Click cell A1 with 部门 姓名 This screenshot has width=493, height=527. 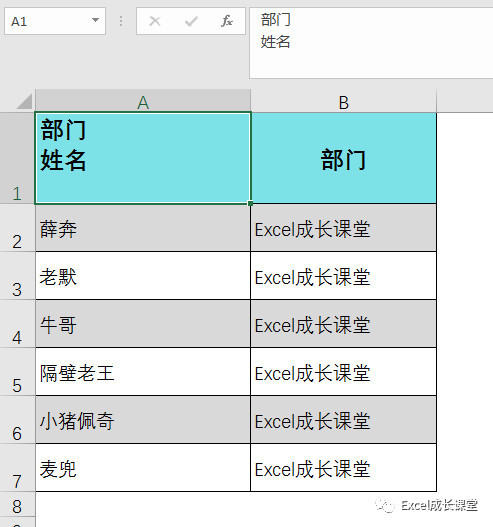[x=143, y=158]
